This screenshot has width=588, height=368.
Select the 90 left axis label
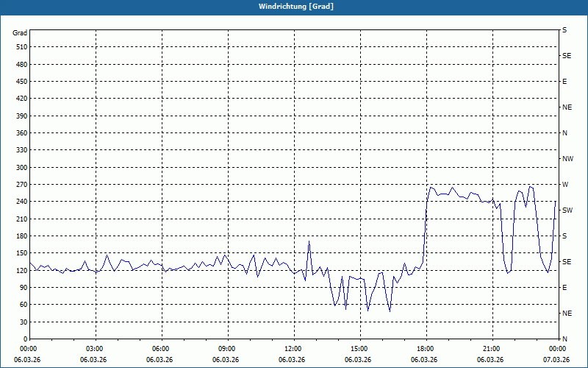(x=24, y=288)
